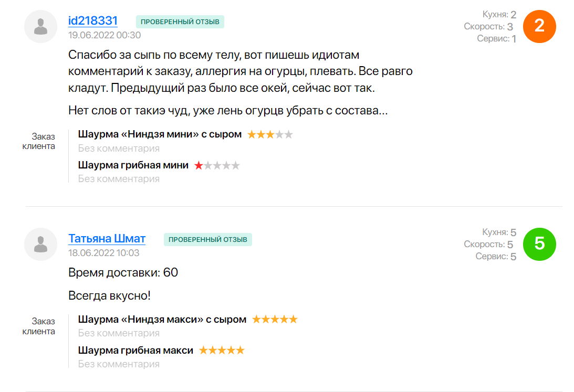Image resolution: width=574 pixels, height=392 pixels.
Task: Click the id218331 user avatar icon
Action: coord(40,27)
